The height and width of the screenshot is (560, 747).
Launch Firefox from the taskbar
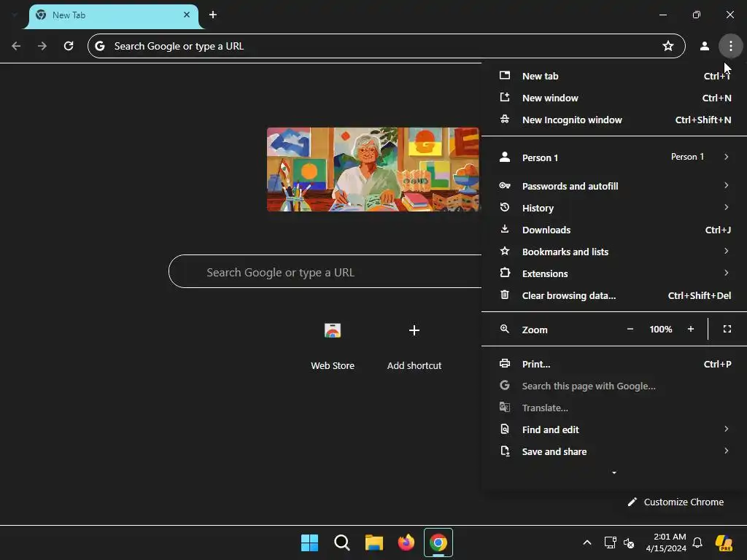tap(406, 542)
